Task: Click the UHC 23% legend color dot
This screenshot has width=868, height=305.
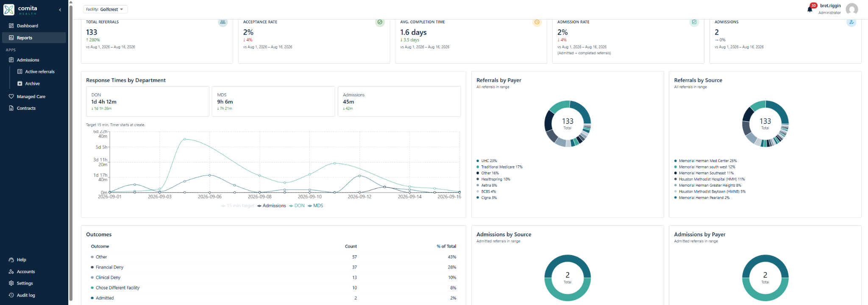Action: [478, 161]
